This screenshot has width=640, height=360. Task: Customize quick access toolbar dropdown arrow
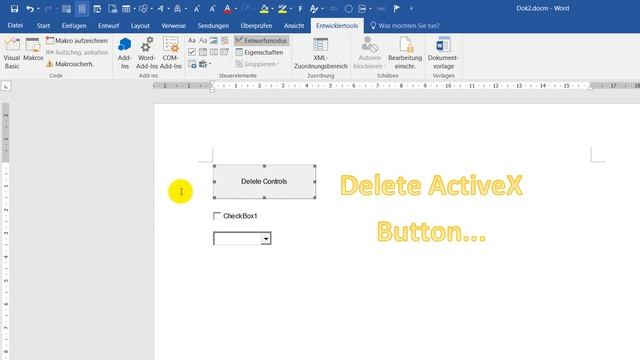pyautogui.click(x=411, y=9)
